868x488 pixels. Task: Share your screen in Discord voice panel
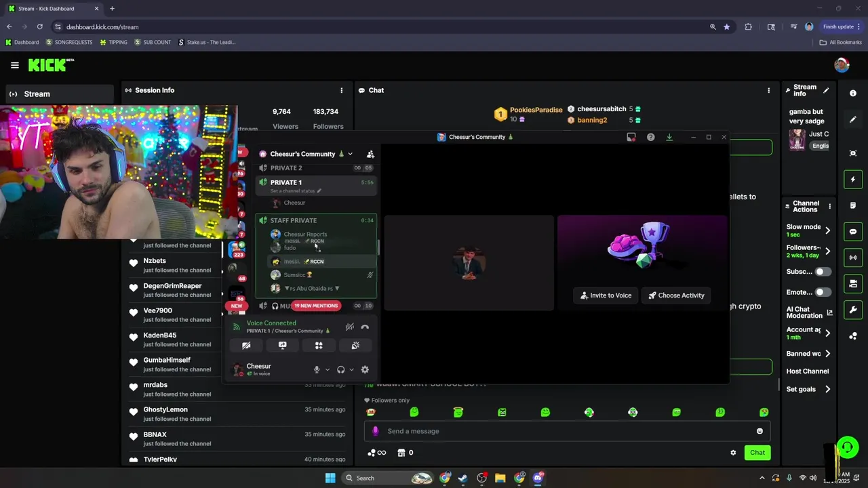[x=283, y=346]
